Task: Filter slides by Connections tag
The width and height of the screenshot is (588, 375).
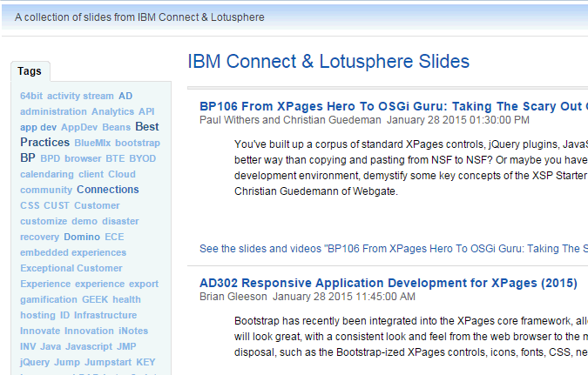Action: coord(107,190)
